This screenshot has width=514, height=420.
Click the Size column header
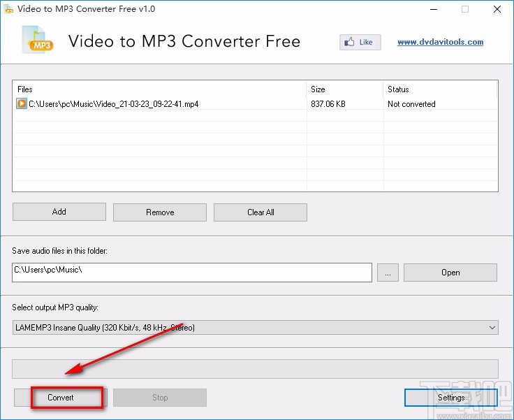345,89
